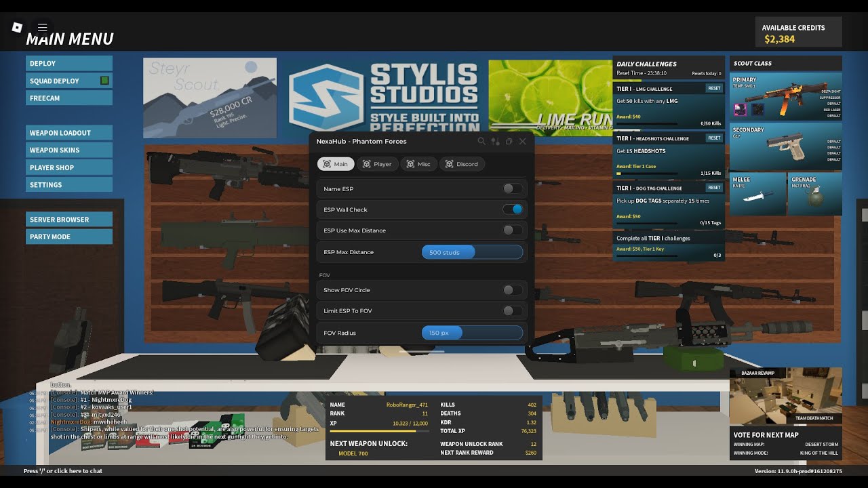Close the NexaHub window
Viewport: 868px width, 488px height.
click(x=522, y=142)
